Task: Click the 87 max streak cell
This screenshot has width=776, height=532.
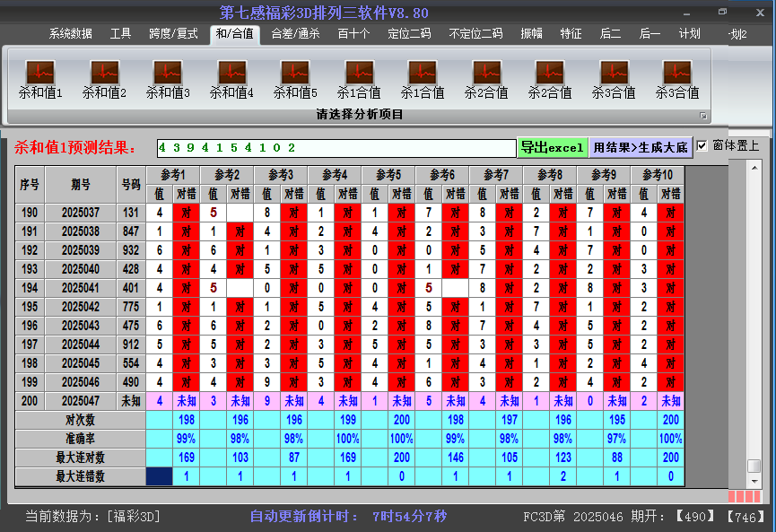Action: click(294, 458)
